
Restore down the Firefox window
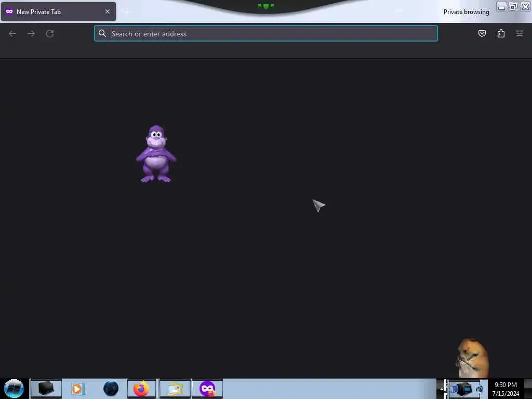click(x=513, y=7)
